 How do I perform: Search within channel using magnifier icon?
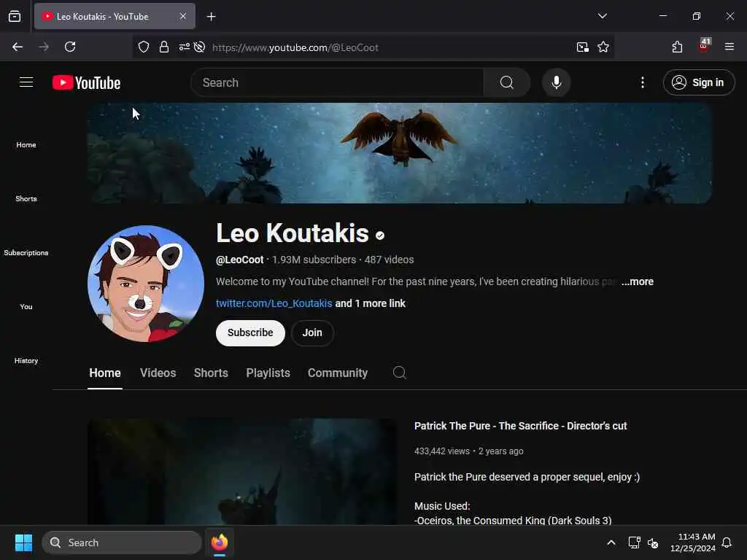tap(399, 373)
